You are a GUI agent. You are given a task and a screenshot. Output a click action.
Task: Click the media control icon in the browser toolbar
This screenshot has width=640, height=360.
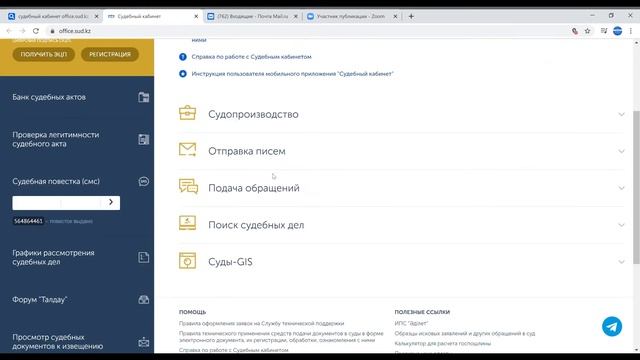[x=604, y=31]
